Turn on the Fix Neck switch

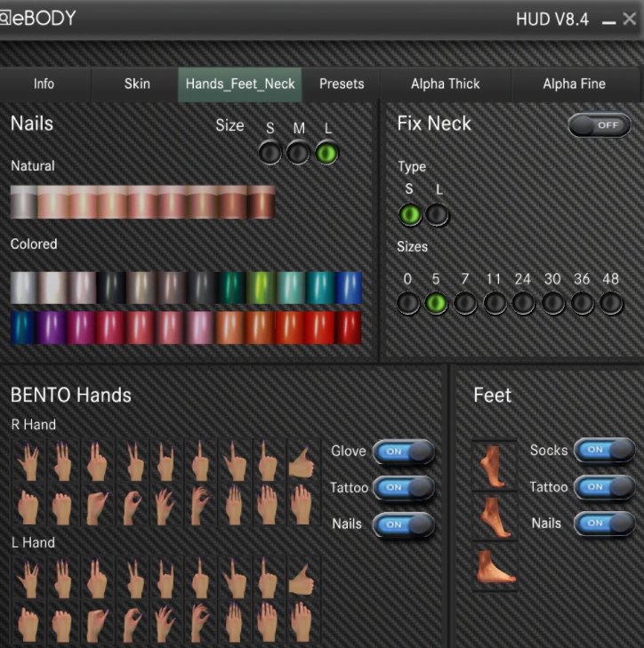(600, 125)
